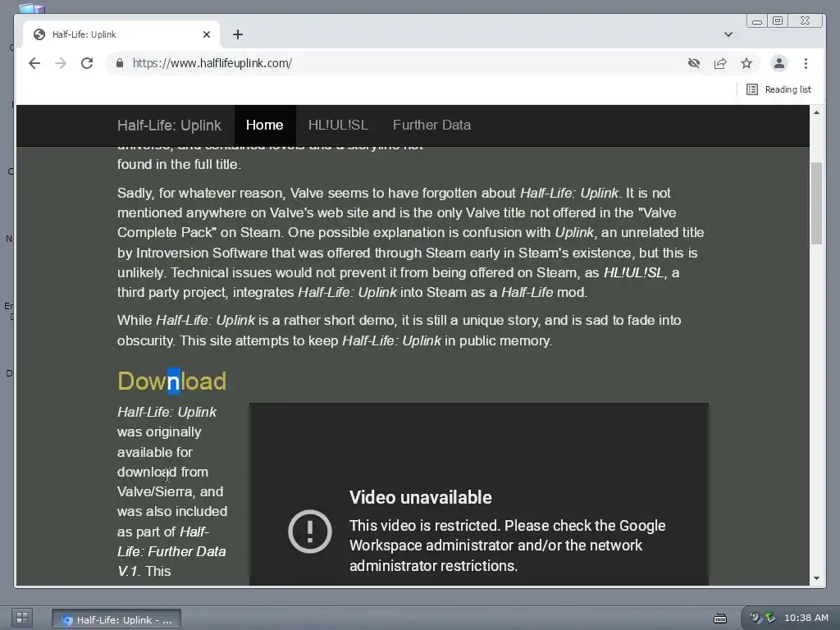The height and width of the screenshot is (630, 840).
Task: Click the padlock site security icon
Action: point(120,63)
